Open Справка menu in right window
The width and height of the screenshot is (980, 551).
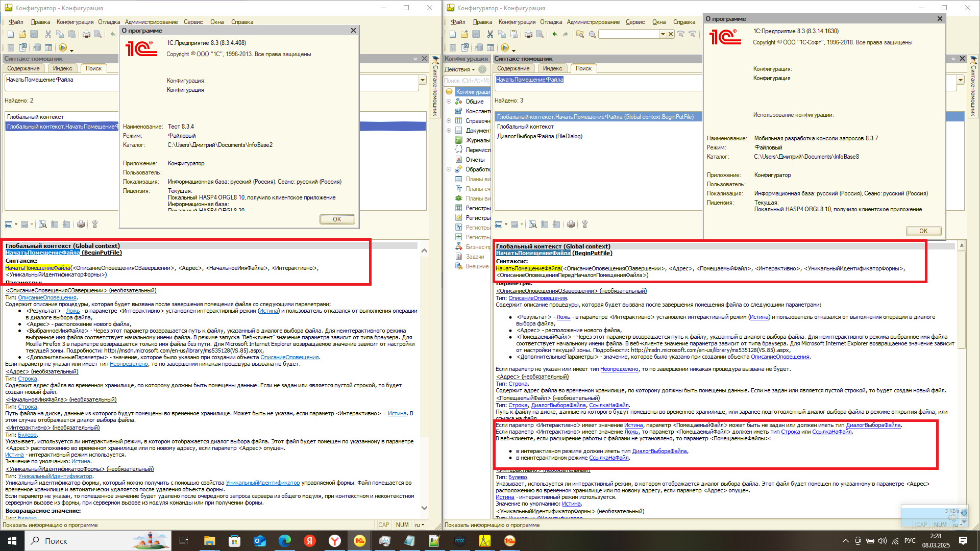tap(684, 22)
